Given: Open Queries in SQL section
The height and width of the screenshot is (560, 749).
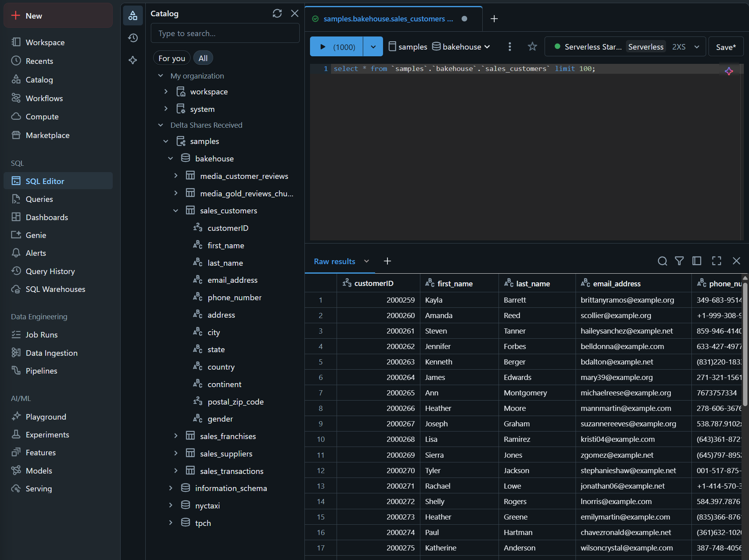Looking at the screenshot, I should (x=58, y=199).
